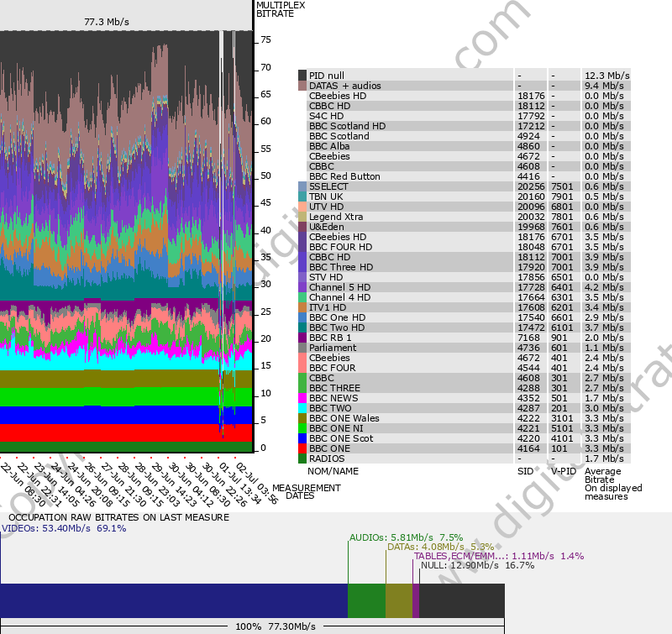Click the OCCUPATION RAW BITRATES heading

tap(118, 517)
